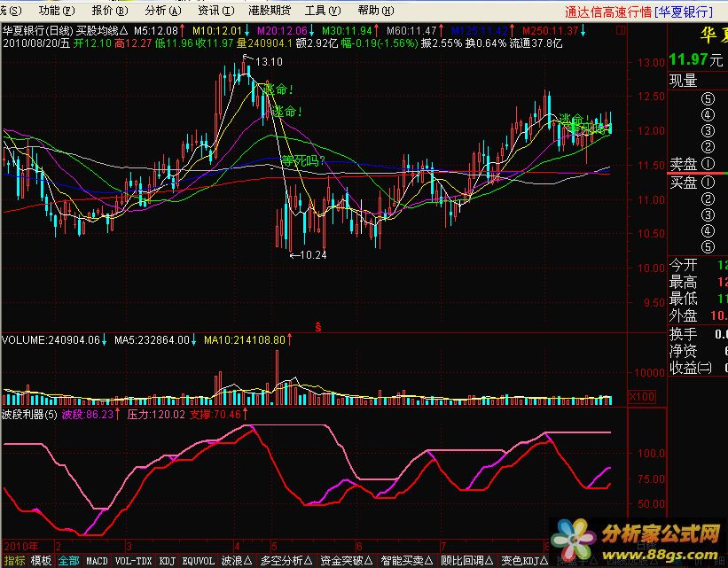728x568 pixels.
Task: Click the MA5:232864.00 volume label
Action: (152, 340)
